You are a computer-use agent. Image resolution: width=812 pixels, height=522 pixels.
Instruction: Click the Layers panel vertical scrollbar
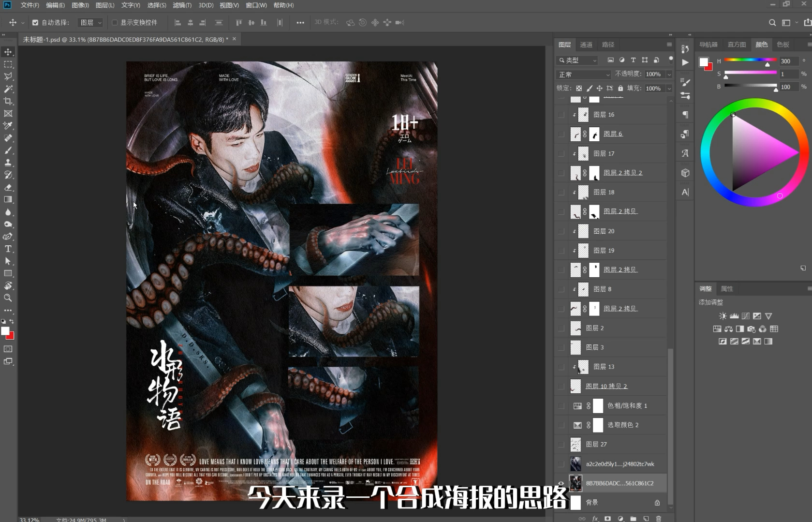[670, 426]
